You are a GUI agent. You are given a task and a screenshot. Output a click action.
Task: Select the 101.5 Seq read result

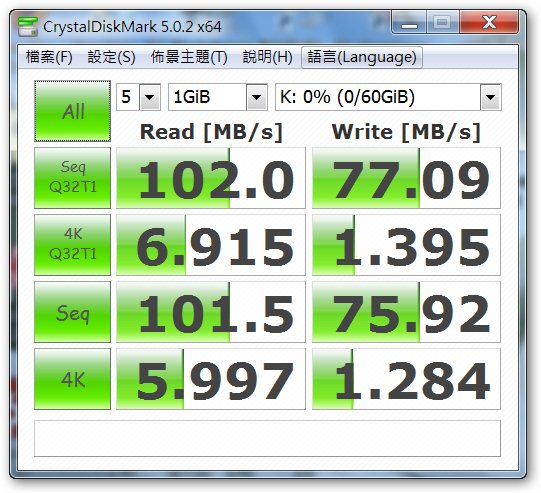coord(211,312)
